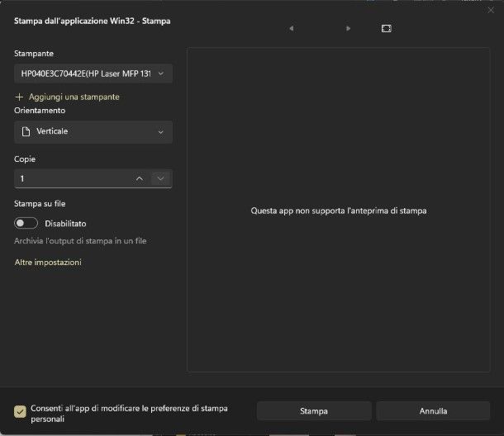Click the next page arrow above preview
Viewport: 504px width, 436px height.
tap(349, 28)
